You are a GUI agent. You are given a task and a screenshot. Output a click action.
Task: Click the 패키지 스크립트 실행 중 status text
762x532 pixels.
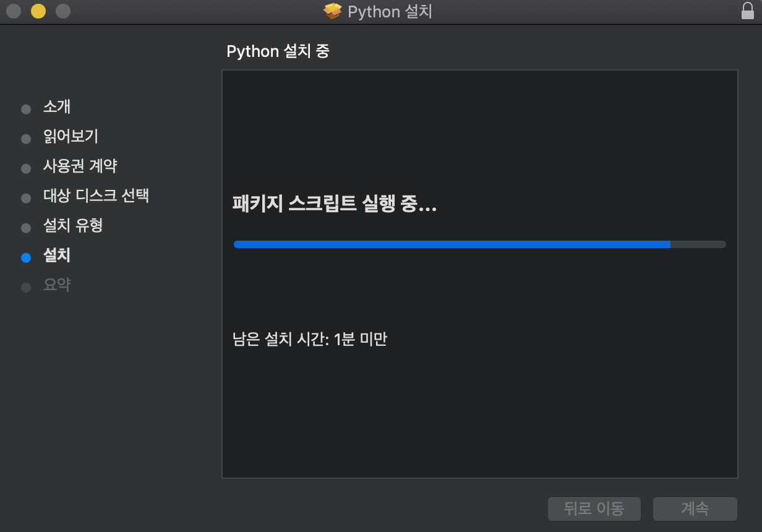click(x=335, y=204)
